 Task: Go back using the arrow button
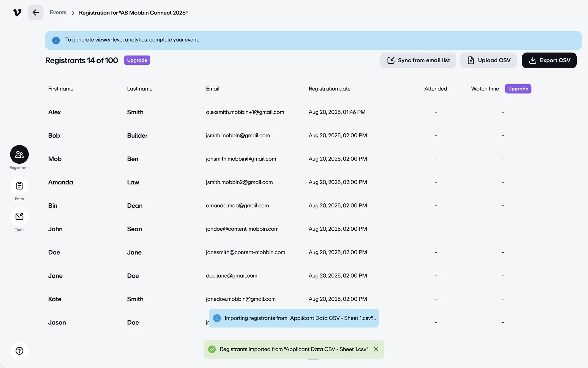(x=36, y=13)
